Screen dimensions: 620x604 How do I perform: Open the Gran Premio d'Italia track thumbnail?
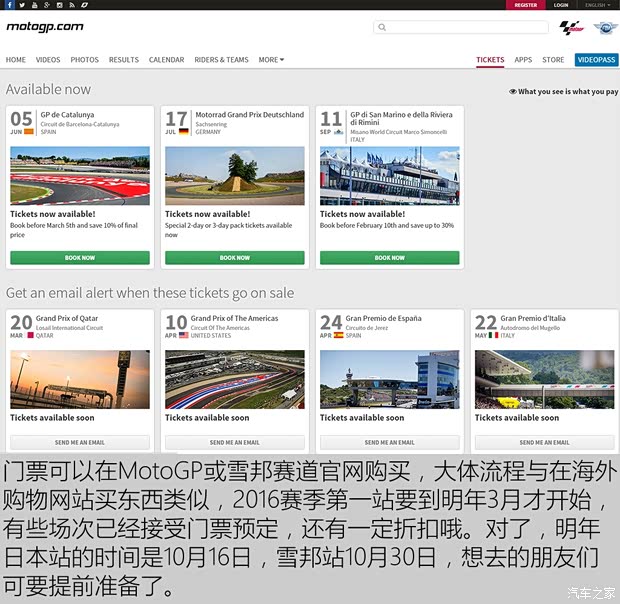coord(544,378)
